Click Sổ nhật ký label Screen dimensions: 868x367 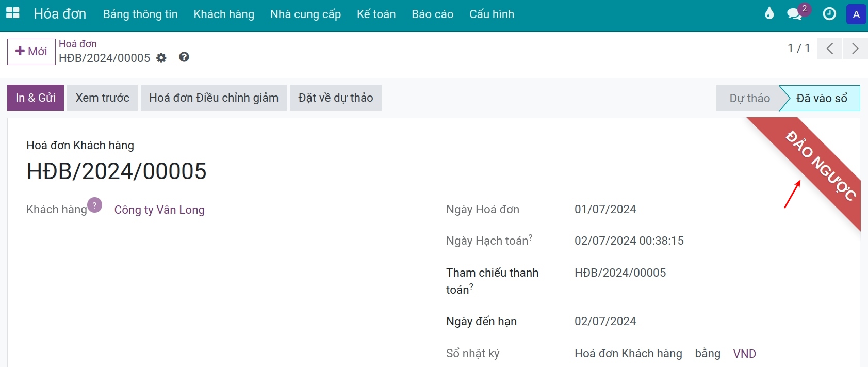[x=472, y=354]
